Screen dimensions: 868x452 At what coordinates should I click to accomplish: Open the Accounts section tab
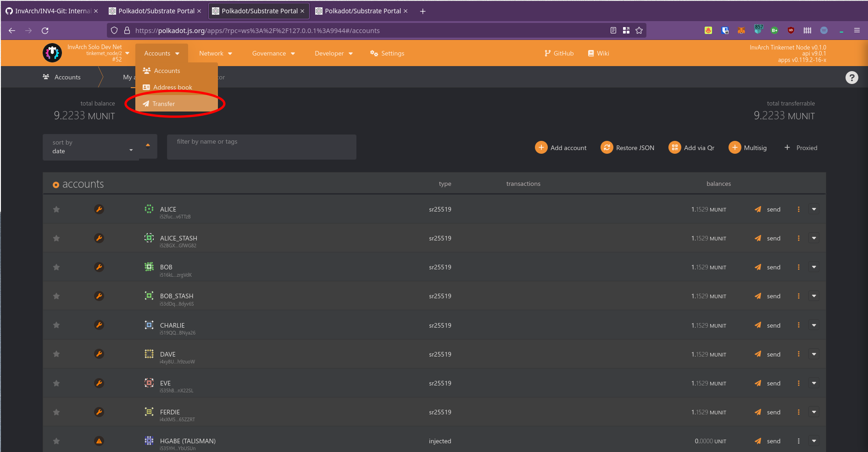[61, 77]
